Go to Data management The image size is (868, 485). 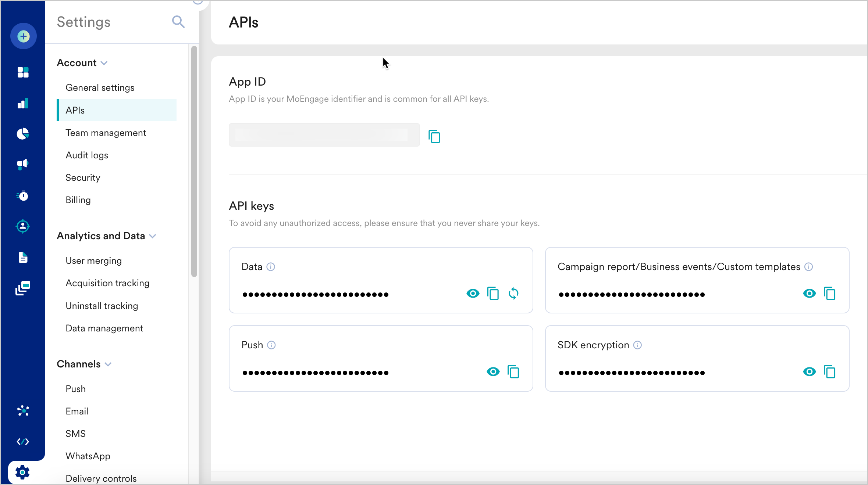coord(104,328)
